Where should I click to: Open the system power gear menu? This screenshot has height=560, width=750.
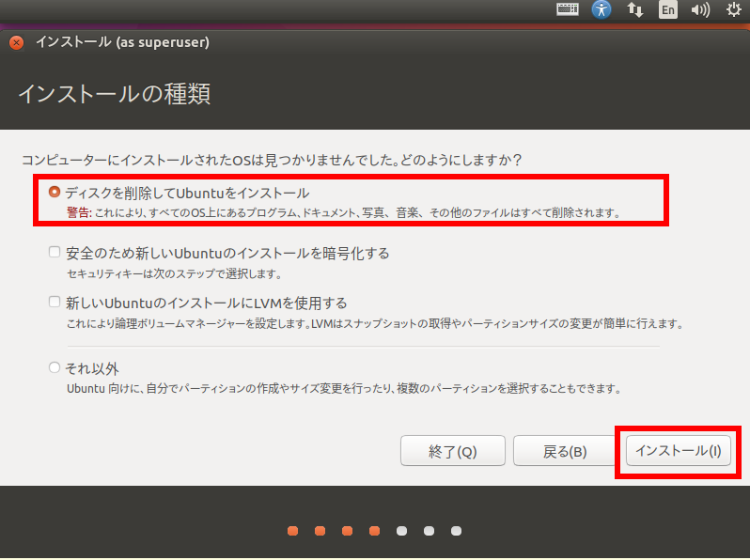tap(734, 9)
